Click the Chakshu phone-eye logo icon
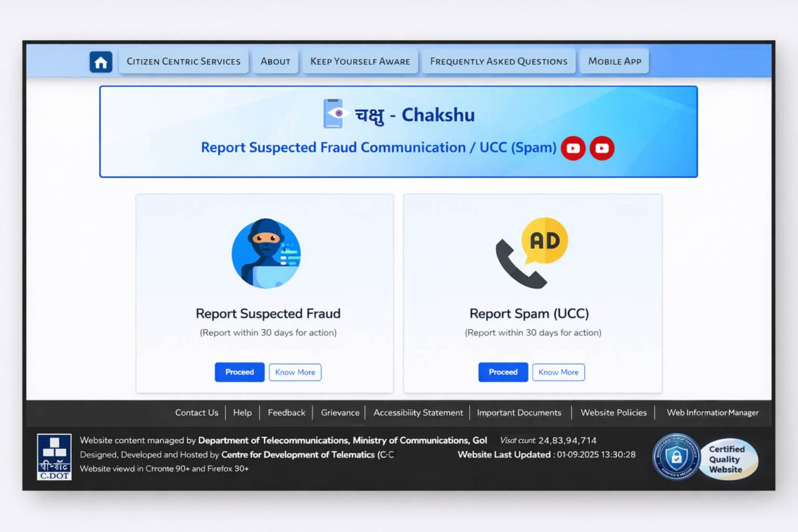This screenshot has width=798, height=532. (336, 114)
